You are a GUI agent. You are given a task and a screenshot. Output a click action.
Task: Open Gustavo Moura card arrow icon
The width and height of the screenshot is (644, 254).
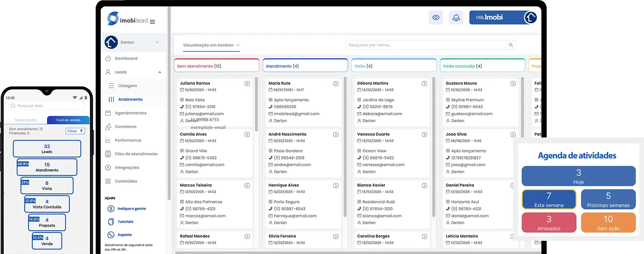point(513,84)
